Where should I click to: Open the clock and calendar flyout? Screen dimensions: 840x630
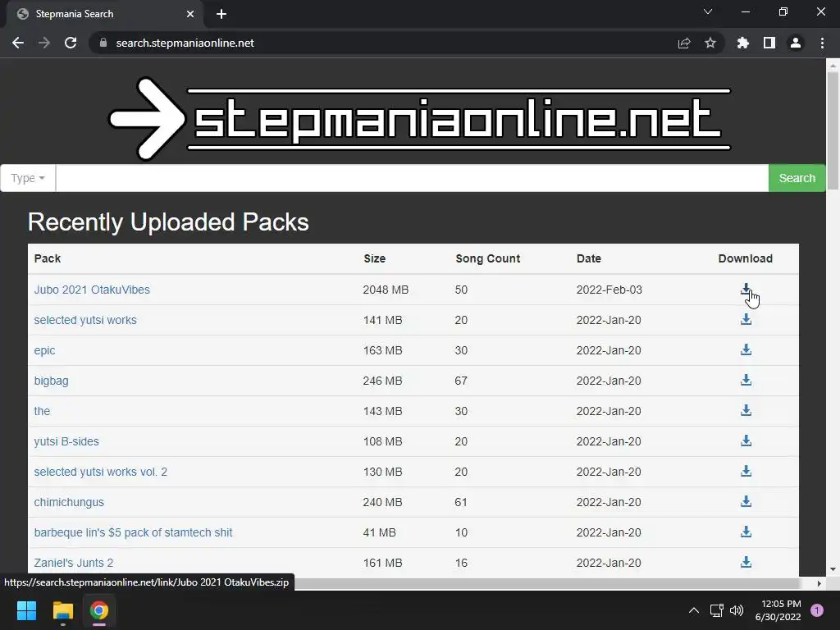click(778, 610)
